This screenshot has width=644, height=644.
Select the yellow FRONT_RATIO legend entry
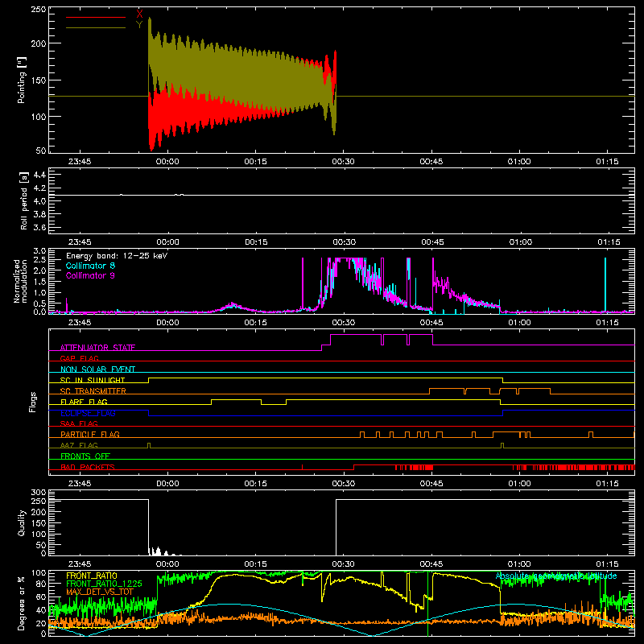[92, 576]
